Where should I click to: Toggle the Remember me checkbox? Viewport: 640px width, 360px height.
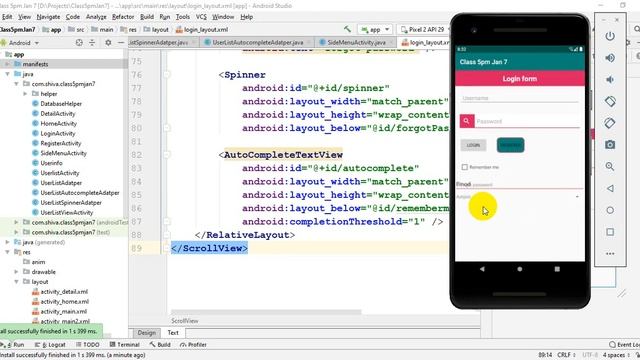click(x=464, y=167)
